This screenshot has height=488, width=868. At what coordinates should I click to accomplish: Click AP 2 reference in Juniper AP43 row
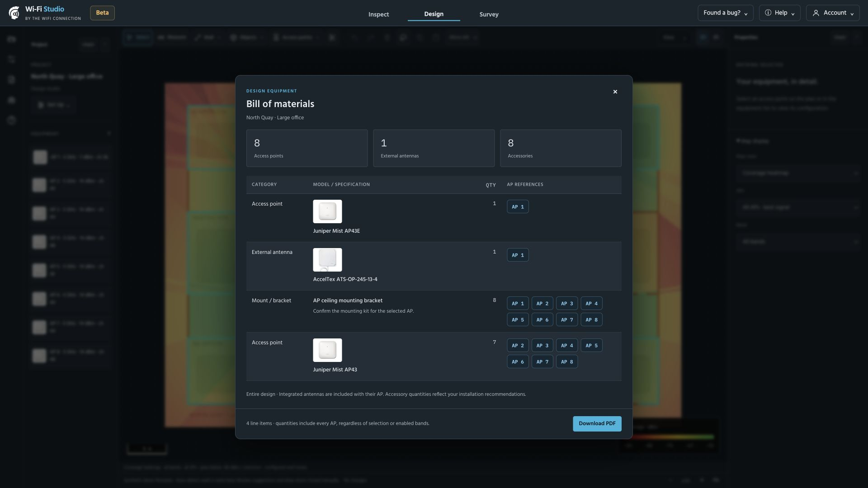(518, 345)
